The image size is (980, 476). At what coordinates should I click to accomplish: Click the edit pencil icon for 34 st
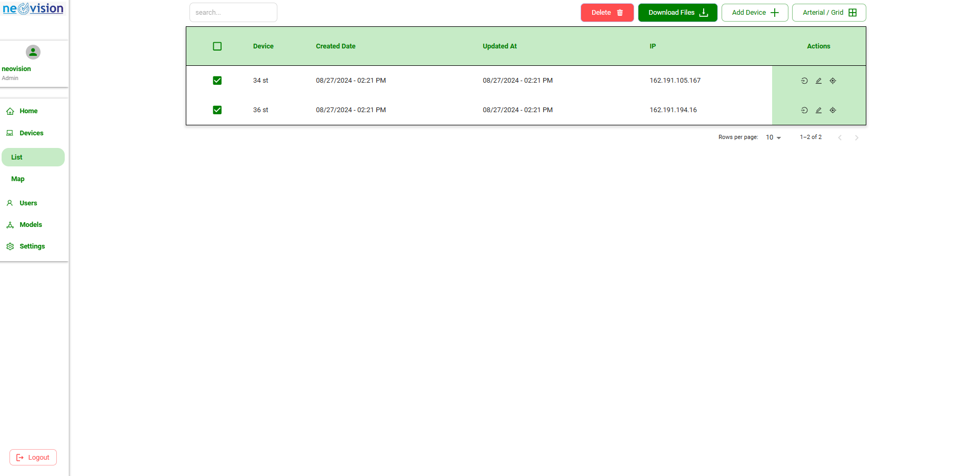818,81
